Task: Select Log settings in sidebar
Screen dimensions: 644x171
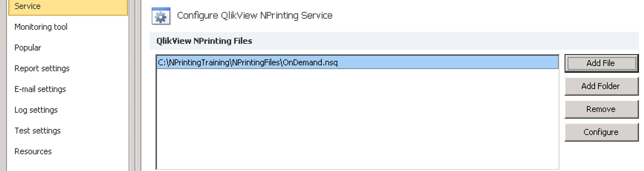Action: (x=36, y=110)
